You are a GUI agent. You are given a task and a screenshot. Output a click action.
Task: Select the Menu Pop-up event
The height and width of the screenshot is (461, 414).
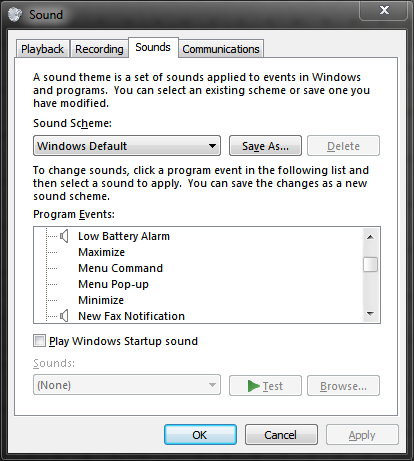point(113,284)
